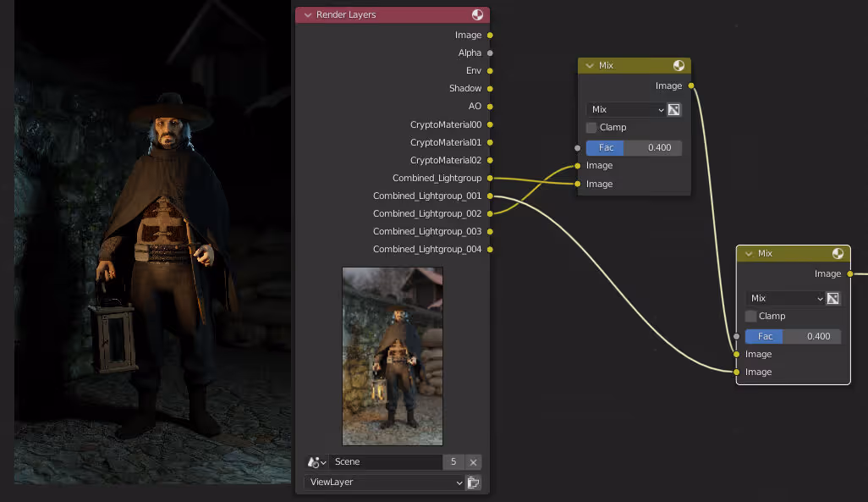Collapse the Render Layers node
868x502 pixels.
click(x=308, y=15)
